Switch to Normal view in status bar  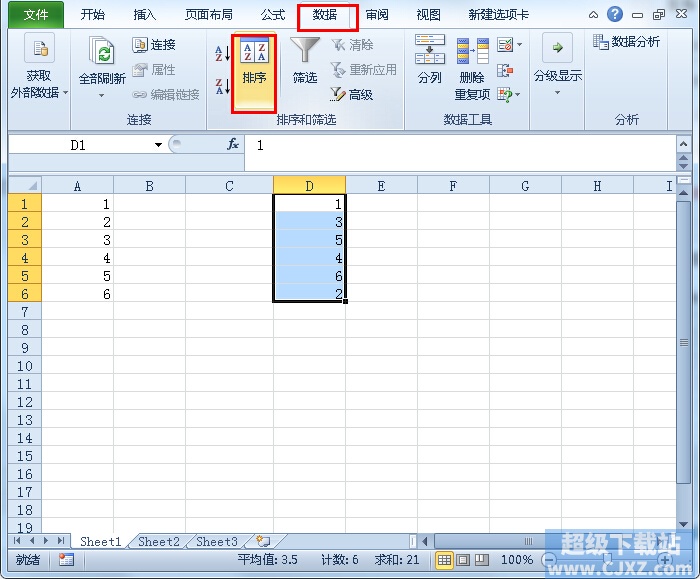coord(444,559)
